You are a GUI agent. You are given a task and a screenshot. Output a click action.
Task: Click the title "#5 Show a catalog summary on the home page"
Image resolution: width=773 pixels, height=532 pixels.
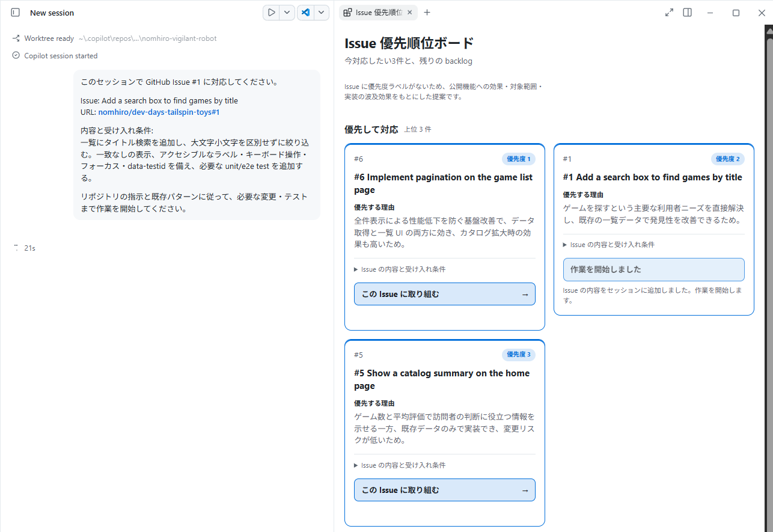(442, 379)
